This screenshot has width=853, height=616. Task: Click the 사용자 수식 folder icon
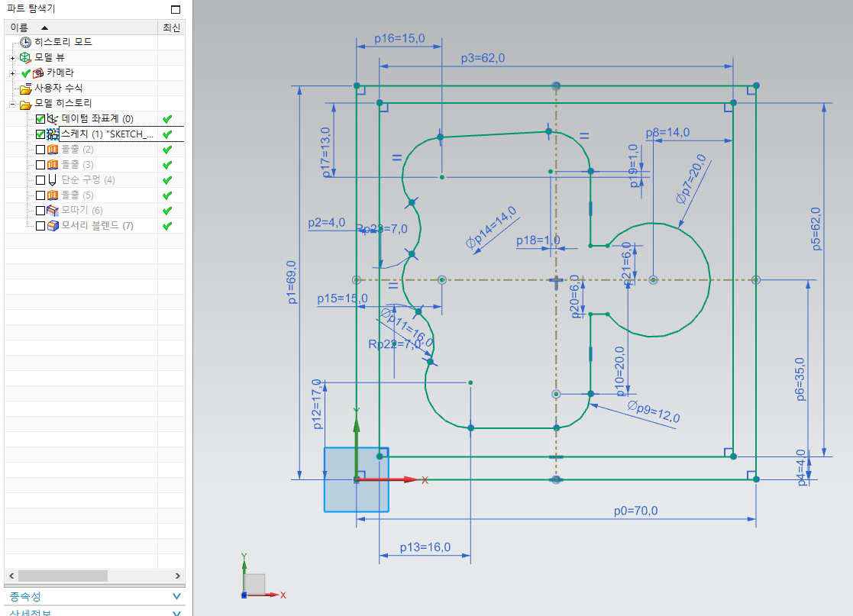pos(25,88)
